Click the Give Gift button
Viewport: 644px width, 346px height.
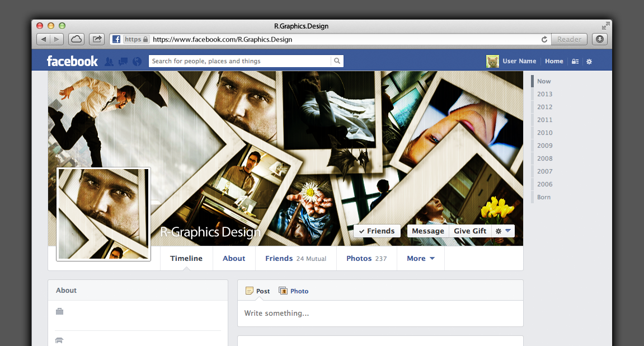pyautogui.click(x=470, y=231)
